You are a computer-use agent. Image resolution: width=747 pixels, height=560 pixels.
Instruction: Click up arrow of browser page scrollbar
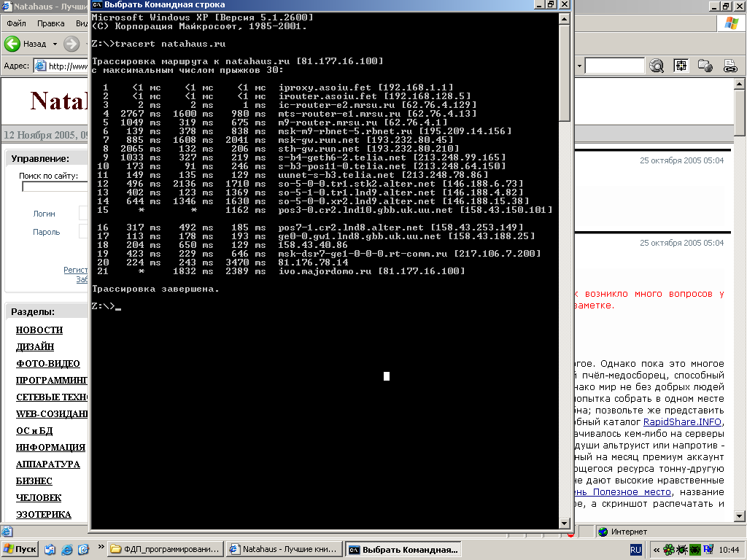click(740, 84)
